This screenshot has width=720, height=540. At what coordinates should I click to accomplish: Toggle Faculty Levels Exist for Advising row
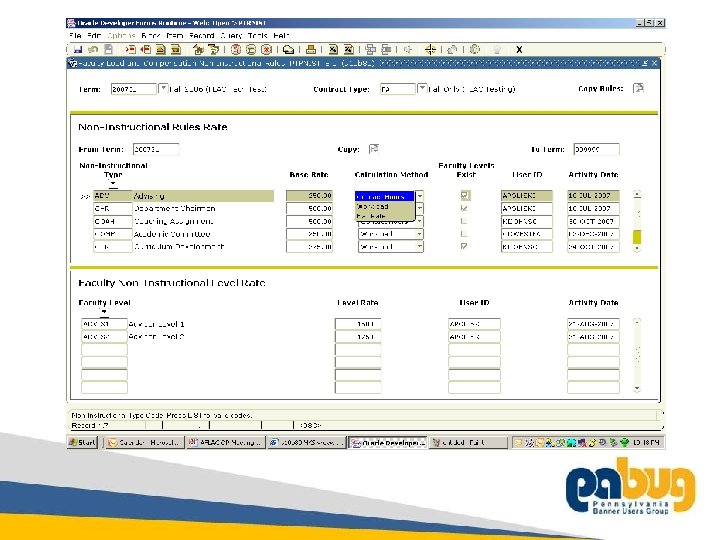[x=465, y=196]
